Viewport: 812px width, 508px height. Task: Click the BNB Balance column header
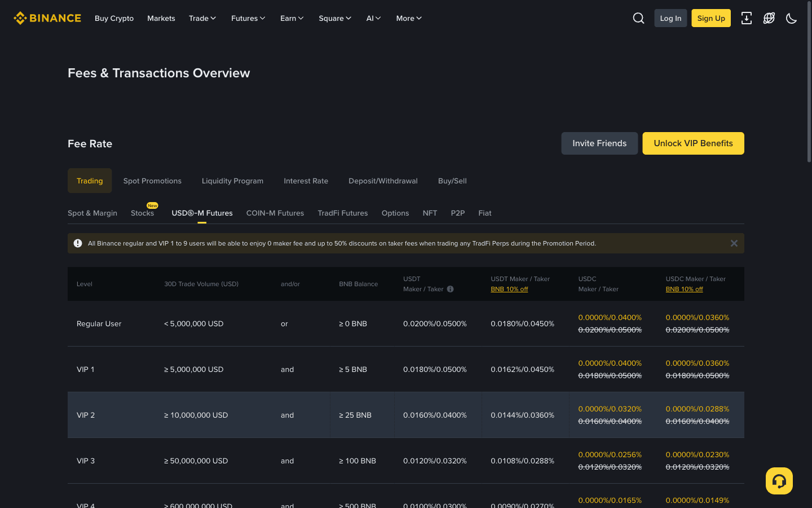point(358,284)
